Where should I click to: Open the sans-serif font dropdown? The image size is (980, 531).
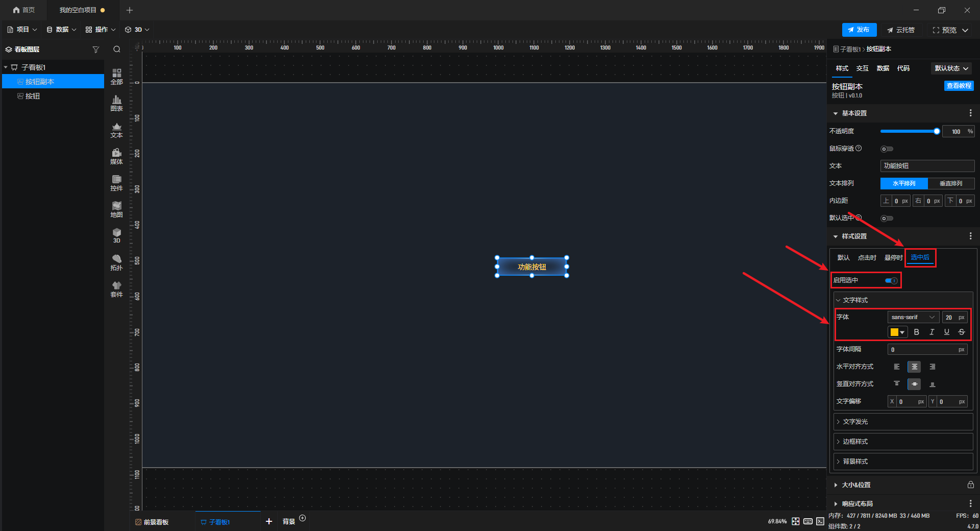[913, 317]
